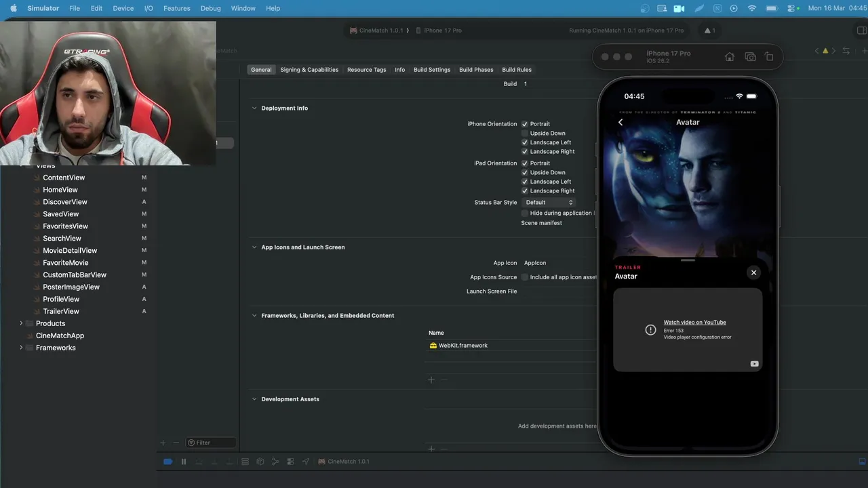Screen dimensions: 868x488
Task: Open Environment Overrides in debug bar
Action: tap(290, 462)
